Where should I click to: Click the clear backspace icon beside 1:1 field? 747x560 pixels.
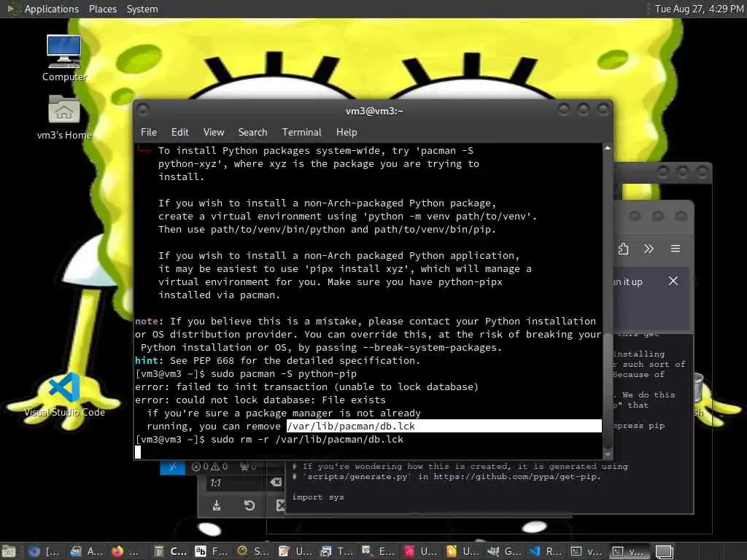(x=275, y=483)
